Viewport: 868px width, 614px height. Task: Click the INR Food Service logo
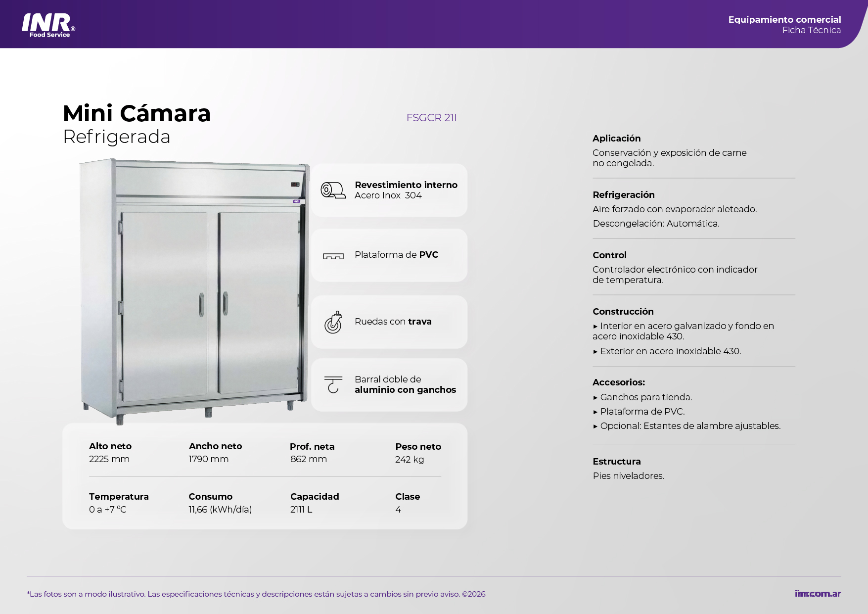[48, 25]
